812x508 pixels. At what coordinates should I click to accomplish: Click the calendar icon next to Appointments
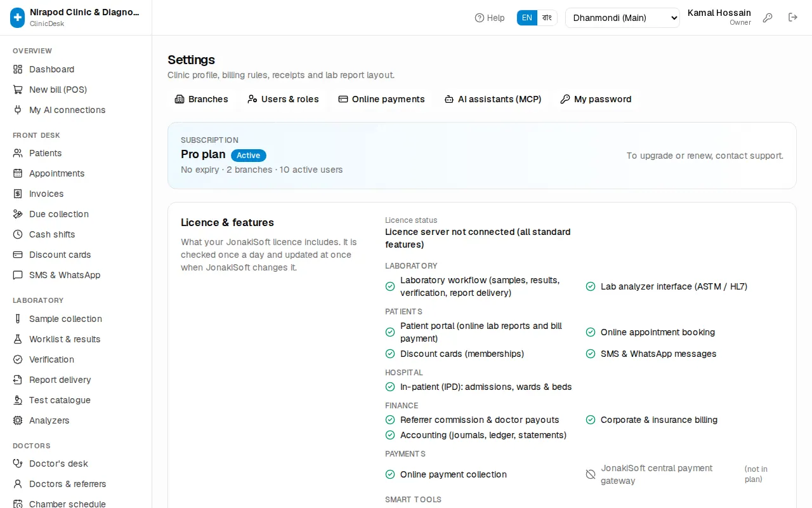18,173
